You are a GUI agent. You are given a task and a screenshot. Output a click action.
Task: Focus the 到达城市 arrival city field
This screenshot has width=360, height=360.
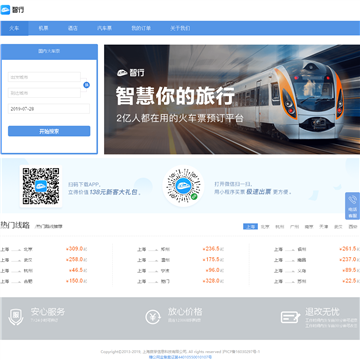coord(44,93)
